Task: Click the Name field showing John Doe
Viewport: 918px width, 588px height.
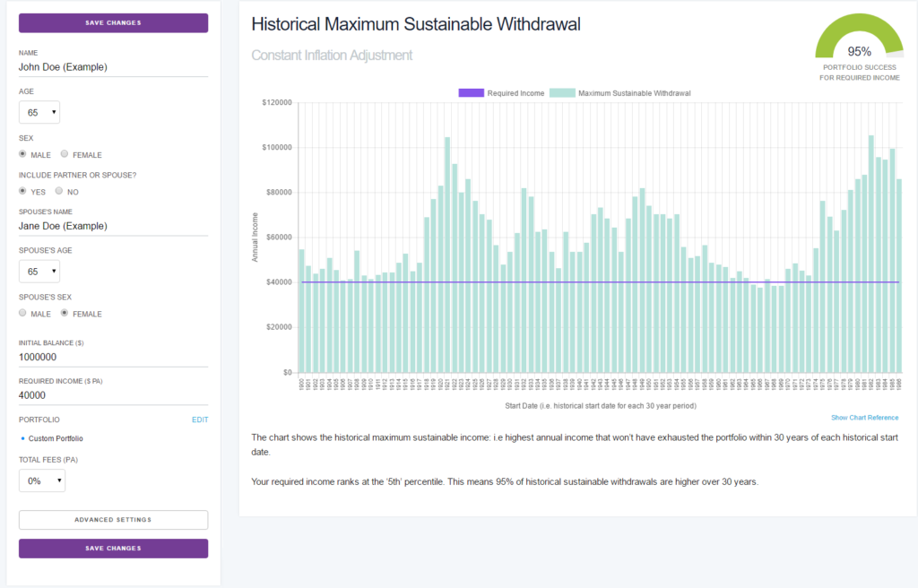Action: click(113, 67)
